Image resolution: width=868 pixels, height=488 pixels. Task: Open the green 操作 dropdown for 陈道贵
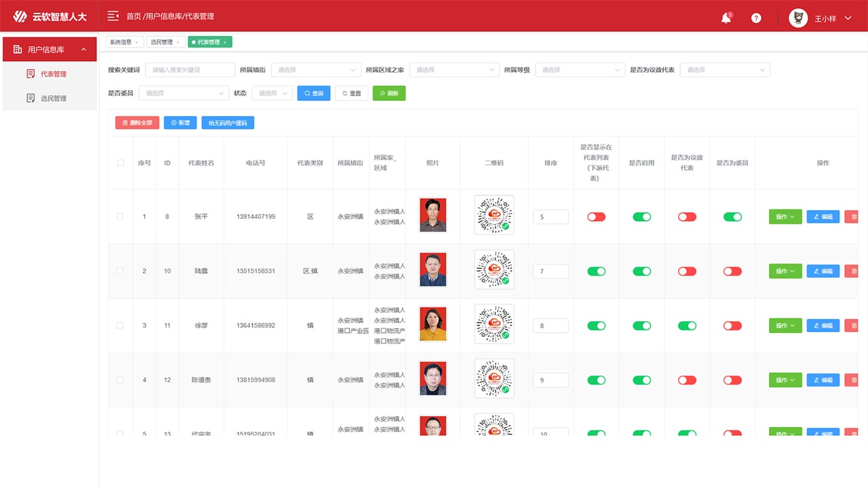click(785, 380)
